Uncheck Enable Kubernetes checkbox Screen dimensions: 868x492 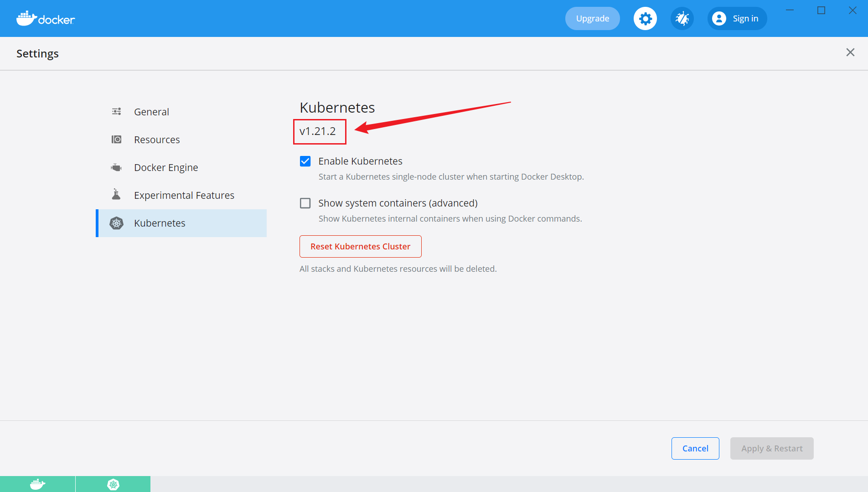pos(305,161)
